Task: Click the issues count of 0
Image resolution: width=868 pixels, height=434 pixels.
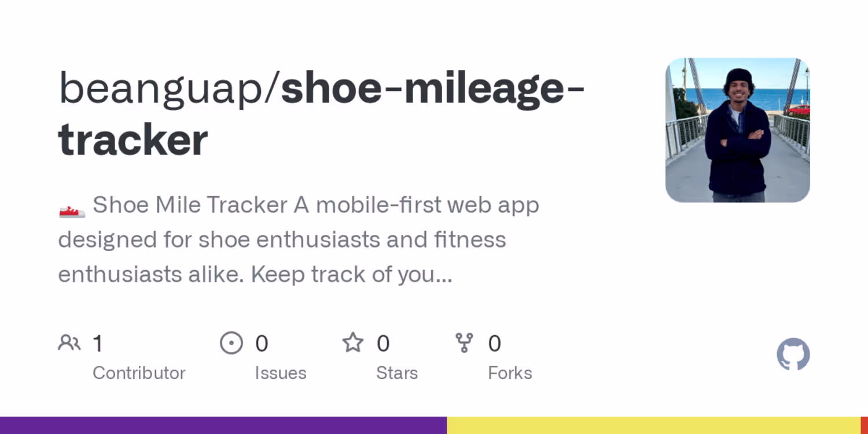Action: tap(262, 344)
